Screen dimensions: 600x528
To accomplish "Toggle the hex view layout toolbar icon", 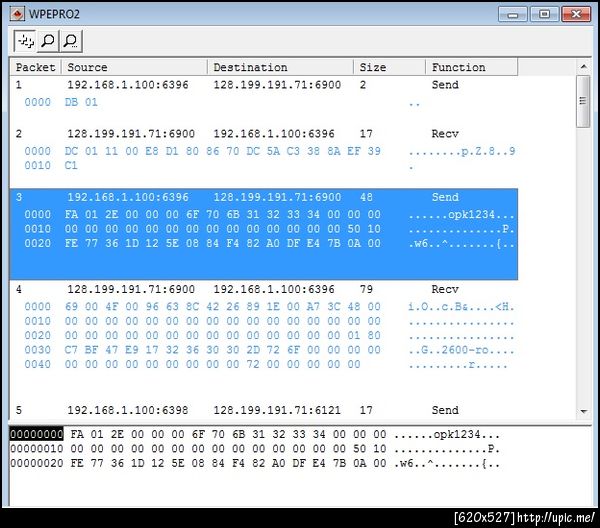I will point(25,41).
